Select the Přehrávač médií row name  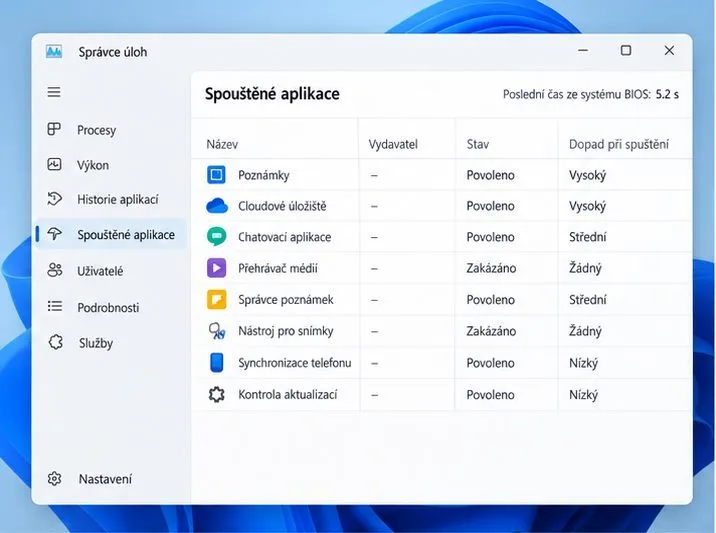click(278, 268)
